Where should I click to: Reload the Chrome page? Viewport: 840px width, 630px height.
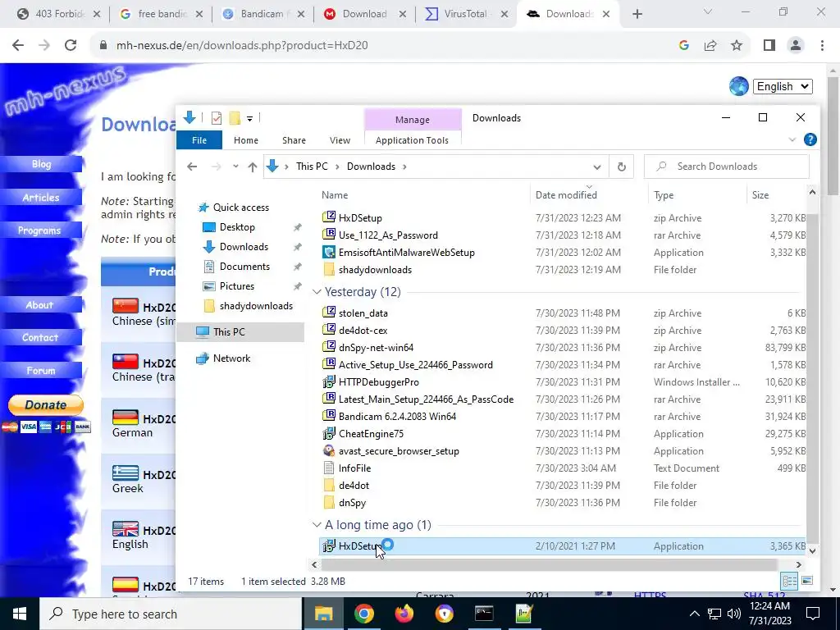(x=71, y=45)
